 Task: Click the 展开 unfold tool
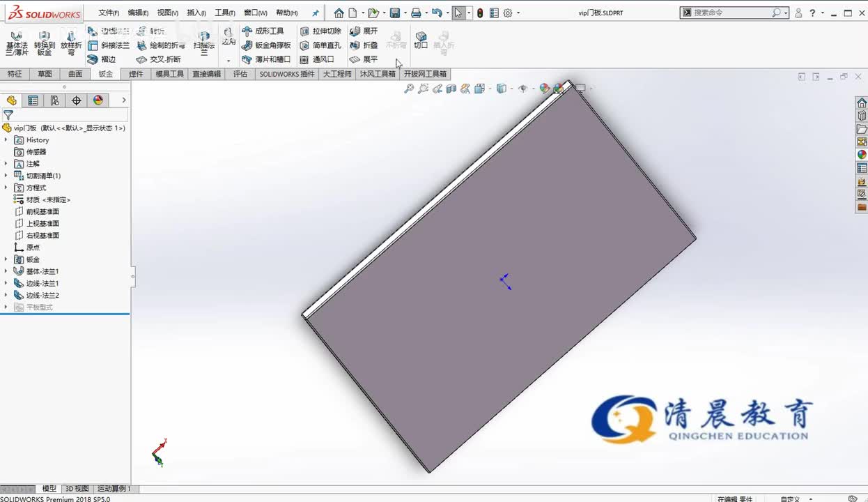(x=364, y=31)
